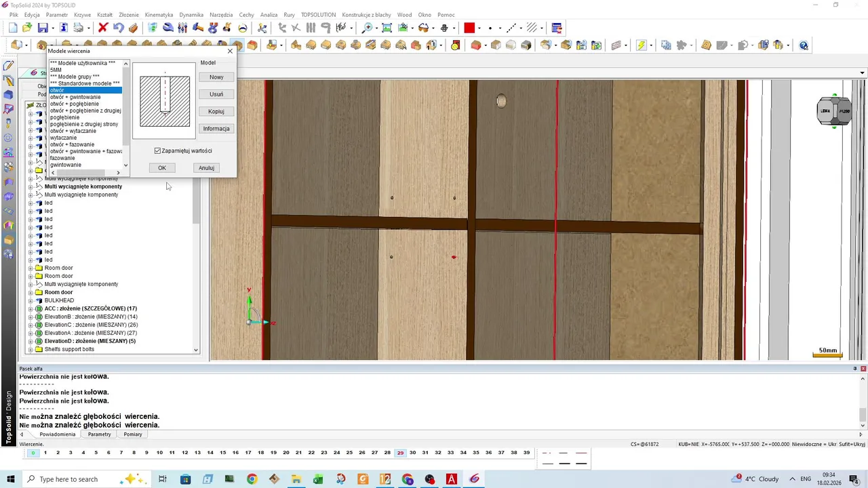Open dropdown arrow next to color swatch

(x=479, y=28)
